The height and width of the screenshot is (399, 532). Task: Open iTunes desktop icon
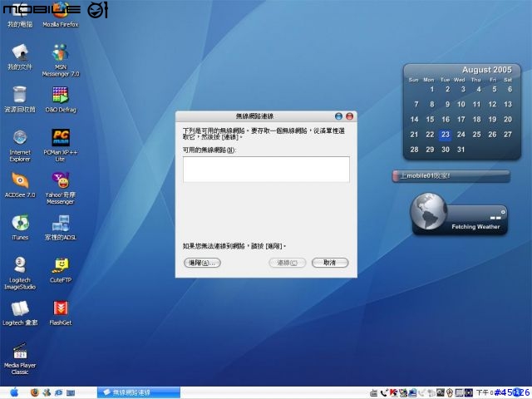click(x=20, y=227)
